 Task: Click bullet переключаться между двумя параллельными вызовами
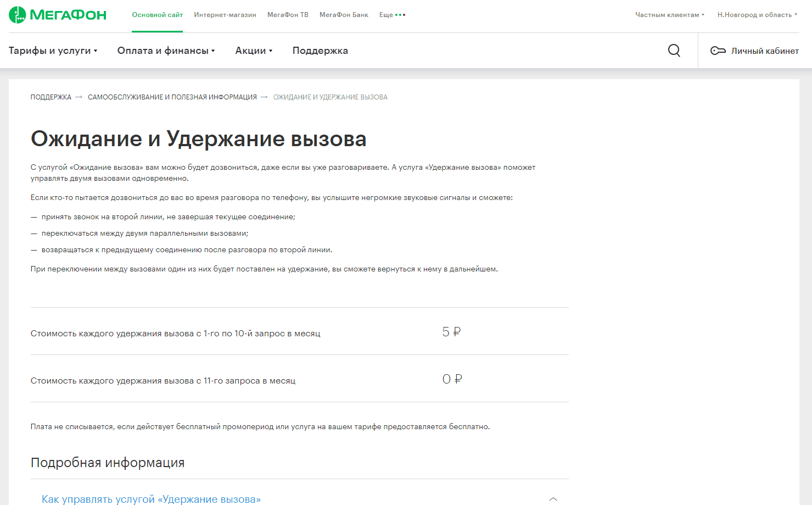click(145, 234)
